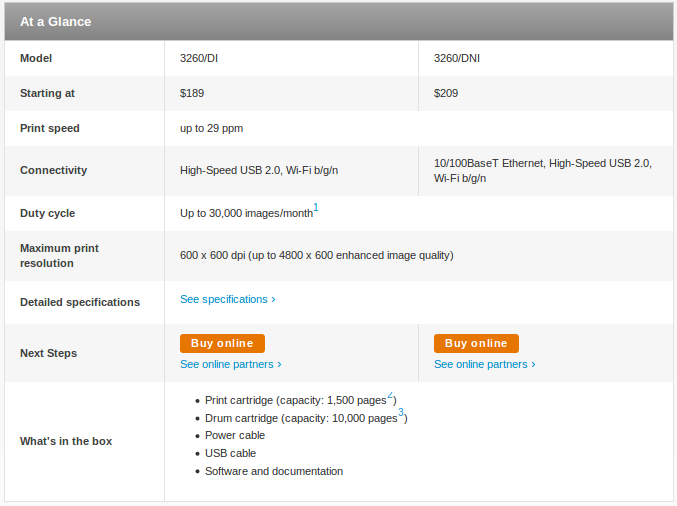Screen dimensions: 677x506
Task: Select the 3260/DI model name
Action: point(199,58)
